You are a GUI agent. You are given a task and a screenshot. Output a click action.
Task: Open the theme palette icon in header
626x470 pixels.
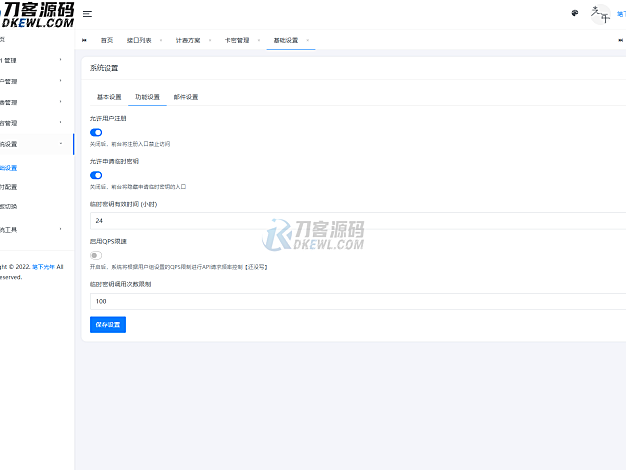click(574, 13)
